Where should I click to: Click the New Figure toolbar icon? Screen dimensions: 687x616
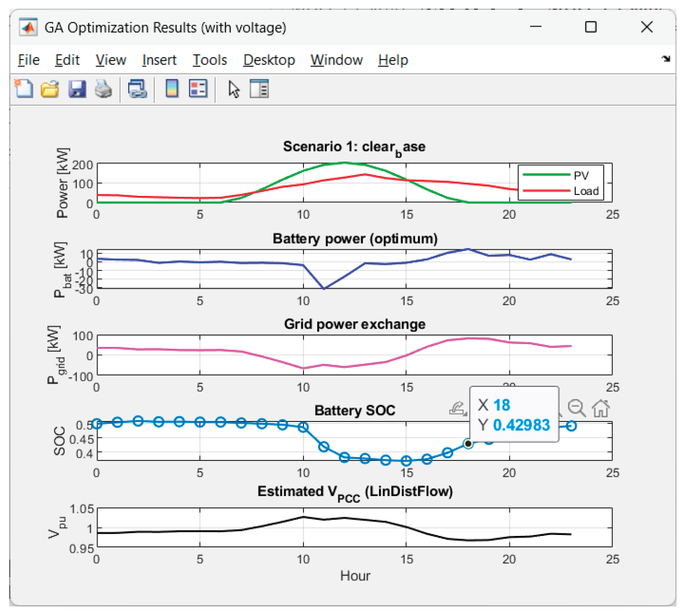point(24,89)
